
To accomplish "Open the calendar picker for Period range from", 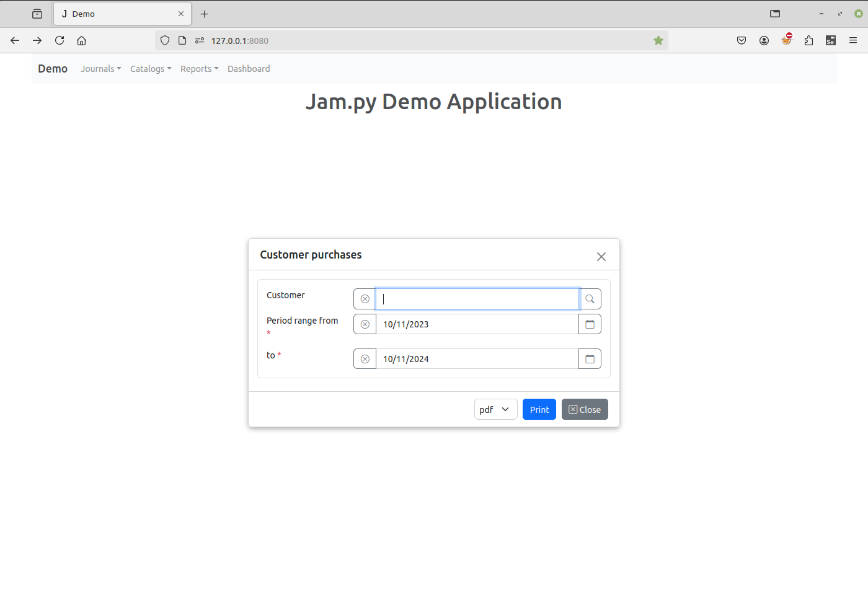I will click(590, 324).
